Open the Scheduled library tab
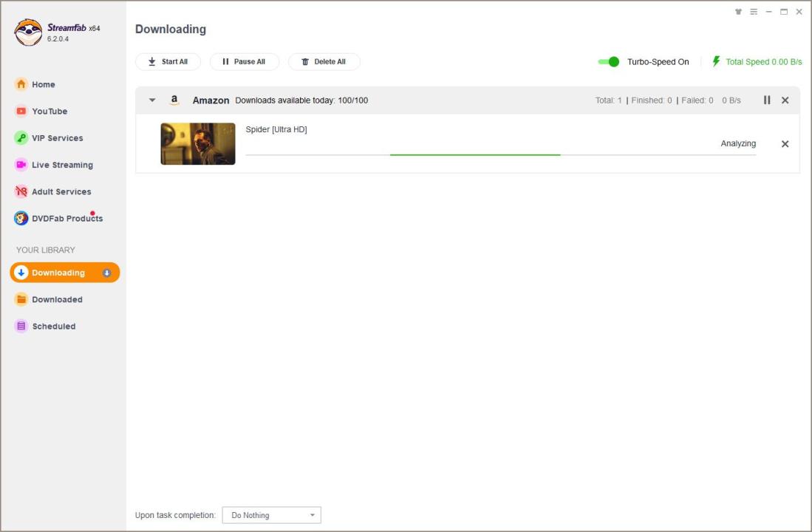The image size is (812, 532). (x=53, y=326)
